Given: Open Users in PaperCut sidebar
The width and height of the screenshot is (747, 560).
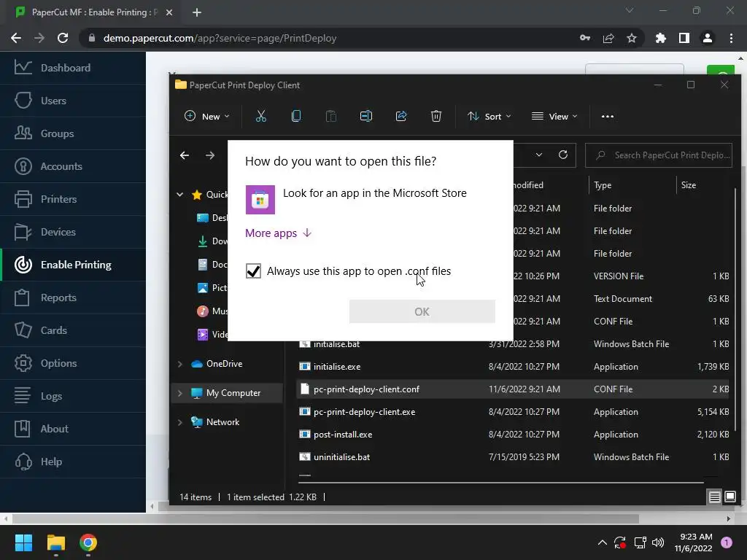Looking at the screenshot, I should pos(73,101).
